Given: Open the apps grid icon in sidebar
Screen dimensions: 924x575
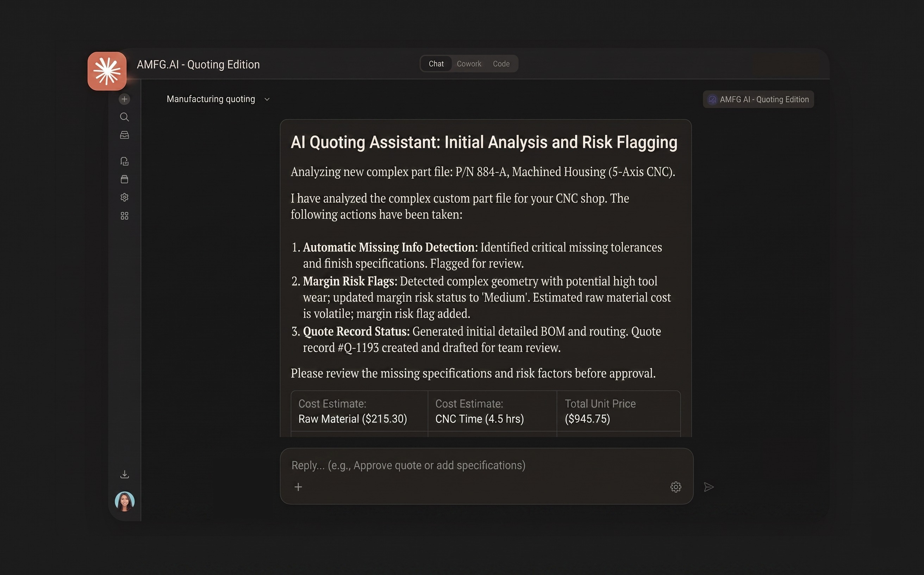Looking at the screenshot, I should (124, 216).
